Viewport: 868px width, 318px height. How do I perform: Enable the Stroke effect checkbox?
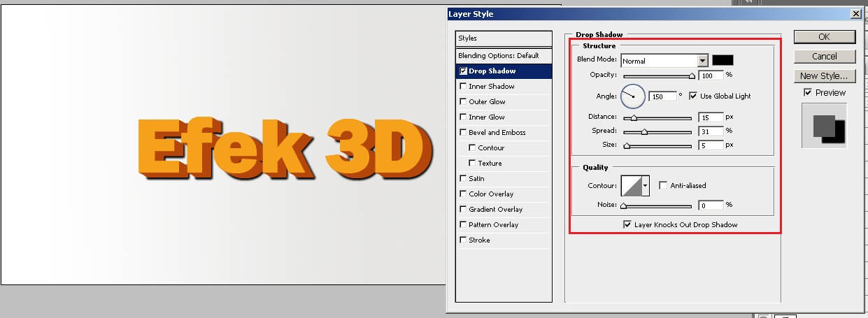click(x=463, y=240)
